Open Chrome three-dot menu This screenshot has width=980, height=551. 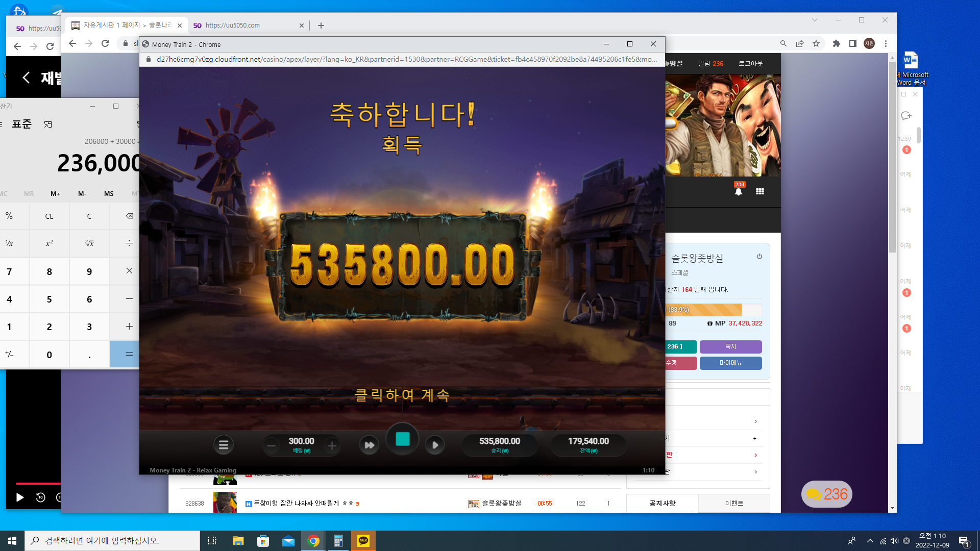click(886, 43)
